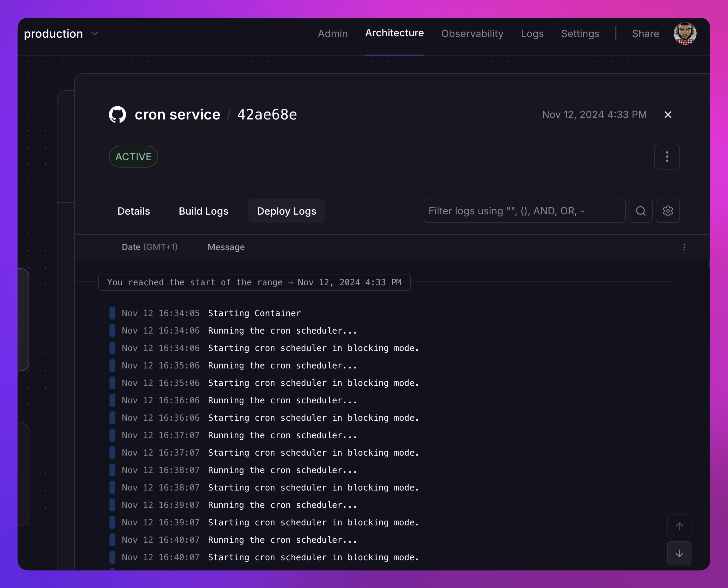Go to Observability in top navigation

point(472,33)
